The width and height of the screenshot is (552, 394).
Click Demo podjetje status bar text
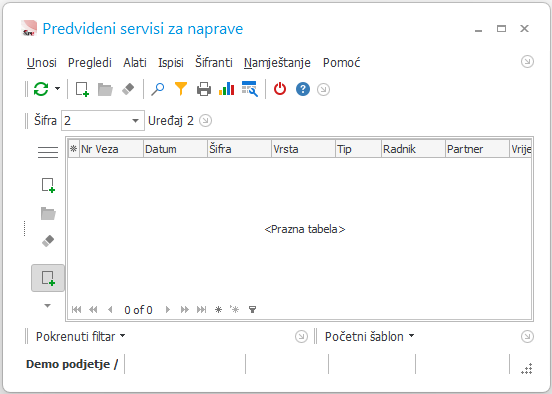tap(72, 364)
